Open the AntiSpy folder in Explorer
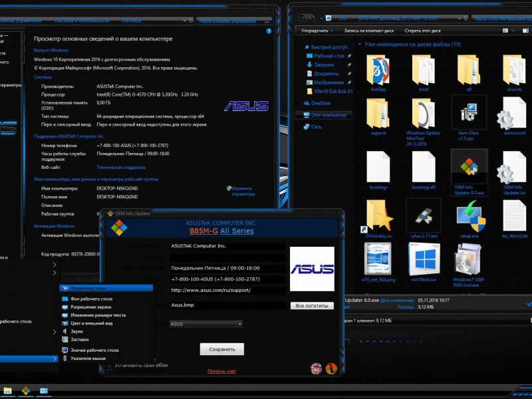The width and height of the screenshot is (532, 399). 378,74
